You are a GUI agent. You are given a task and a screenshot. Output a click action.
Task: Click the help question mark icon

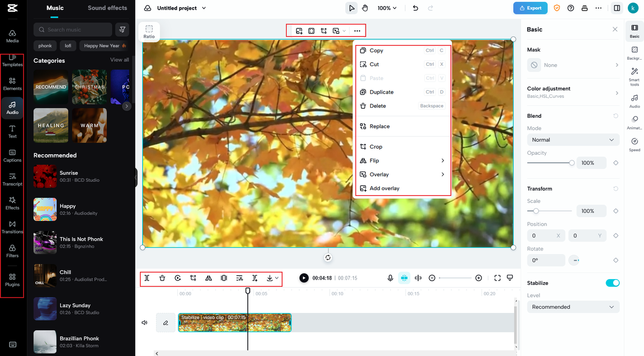pos(571,8)
